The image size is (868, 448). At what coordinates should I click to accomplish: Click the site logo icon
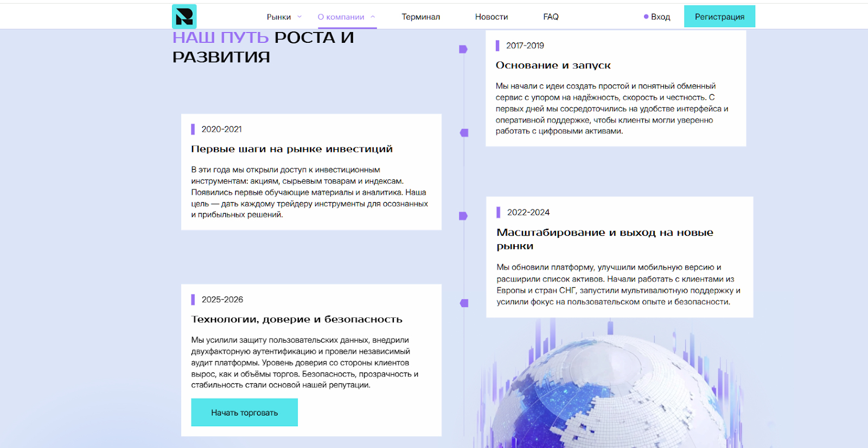[x=184, y=17]
